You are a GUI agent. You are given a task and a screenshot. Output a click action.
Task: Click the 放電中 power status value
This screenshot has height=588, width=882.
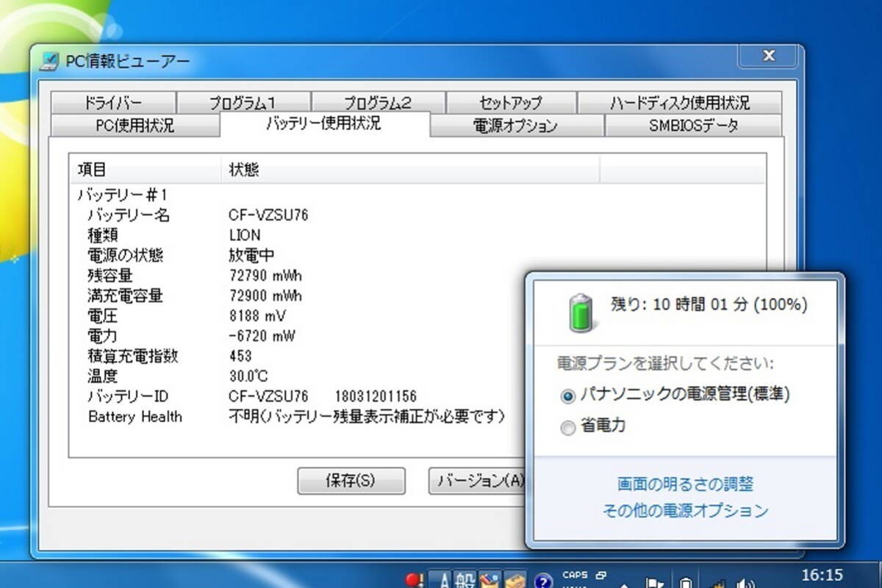pos(251,256)
